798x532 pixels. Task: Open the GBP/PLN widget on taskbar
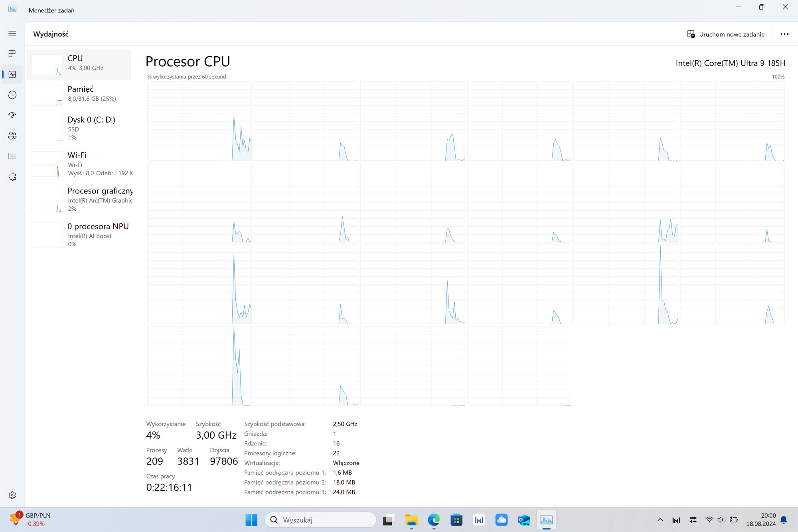[30, 520]
